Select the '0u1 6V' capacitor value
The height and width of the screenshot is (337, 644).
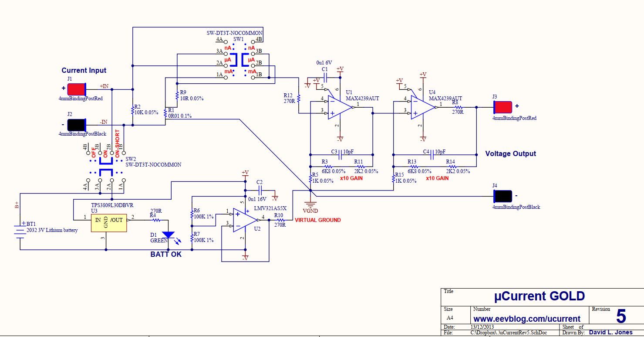pos(324,63)
